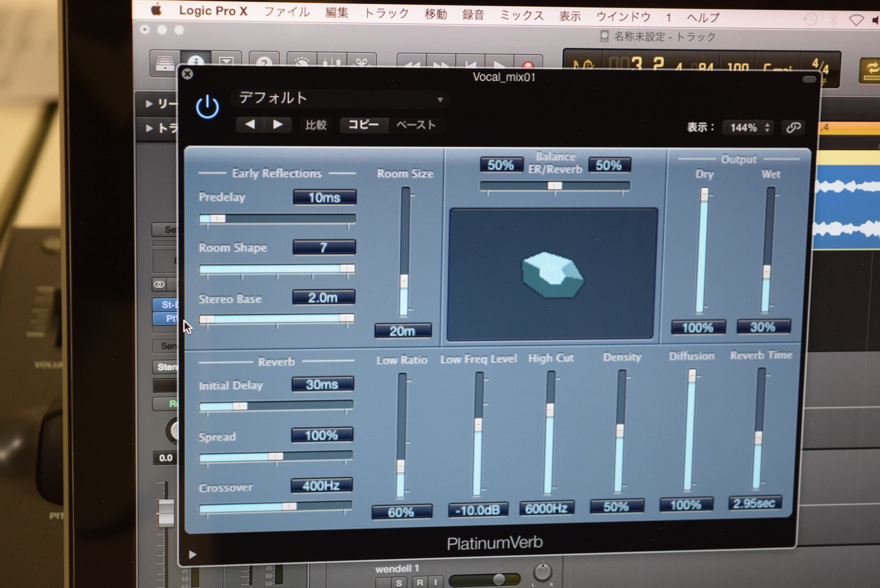Click the Predelay 10ms value field
The image size is (880, 588).
324,197
